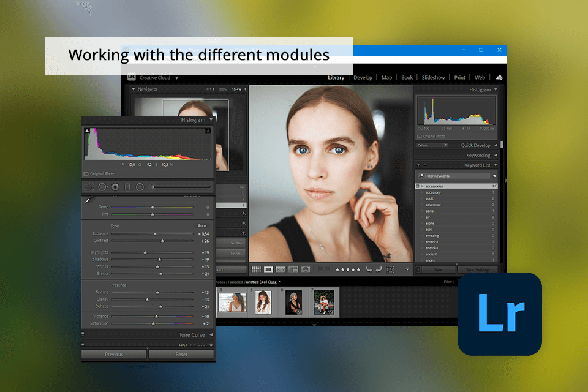
Task: Expand the Quick Develop panel
Action: click(496, 145)
